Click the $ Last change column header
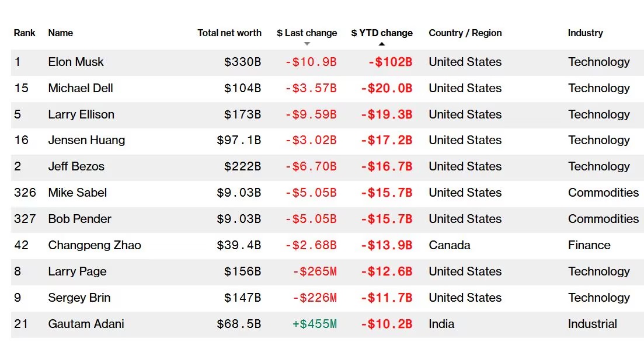644x342 pixels. pyautogui.click(x=307, y=33)
